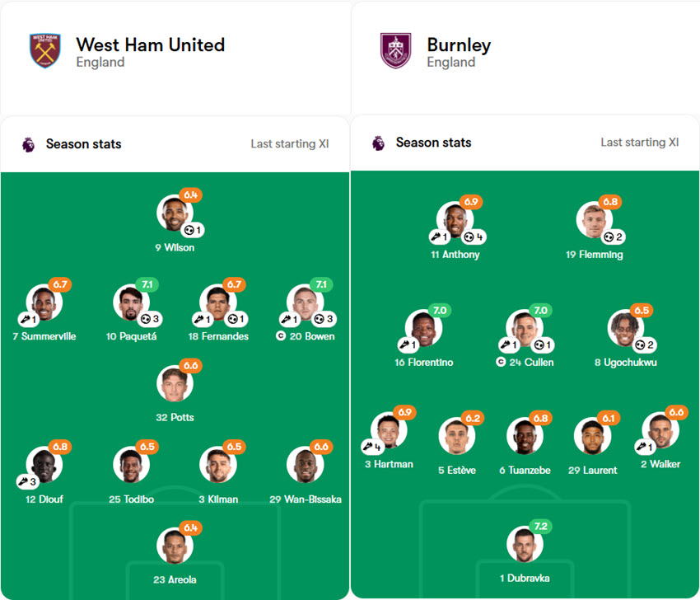Open the West Ham United team page
The width and height of the screenshot is (700, 600).
point(150,45)
